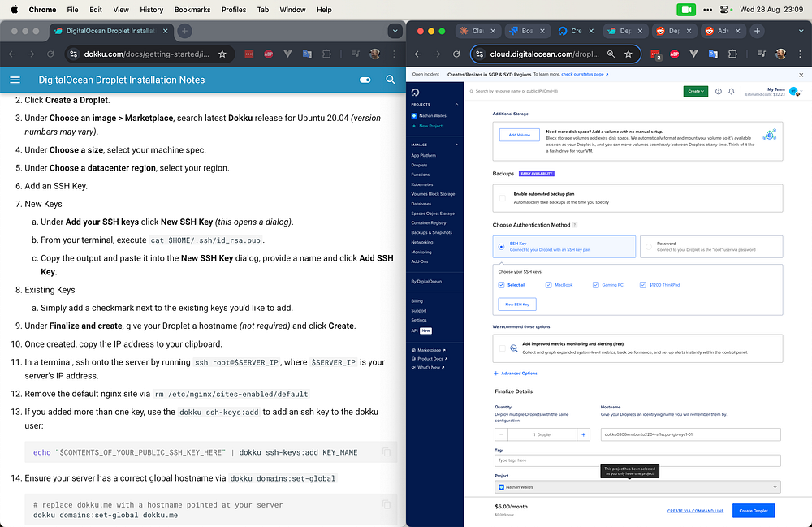Image resolution: width=812 pixels, height=527 pixels.
Task: Open macOS Control Center icon in the menu bar
Action: pyautogui.click(x=725, y=9)
